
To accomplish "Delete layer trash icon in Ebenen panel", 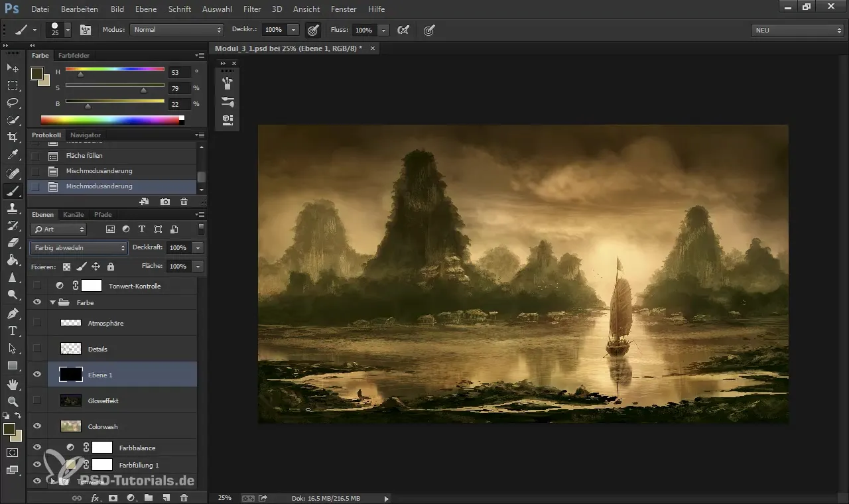I will pyautogui.click(x=184, y=497).
